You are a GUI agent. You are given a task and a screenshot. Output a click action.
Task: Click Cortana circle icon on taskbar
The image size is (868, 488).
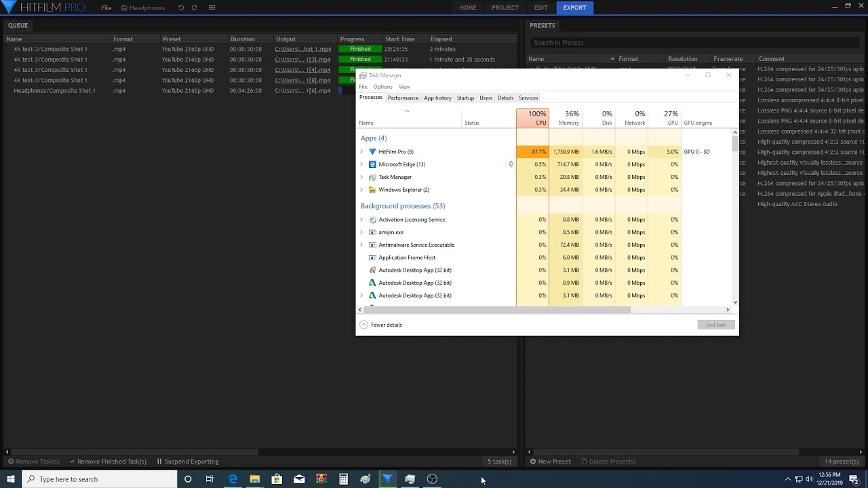click(x=188, y=479)
